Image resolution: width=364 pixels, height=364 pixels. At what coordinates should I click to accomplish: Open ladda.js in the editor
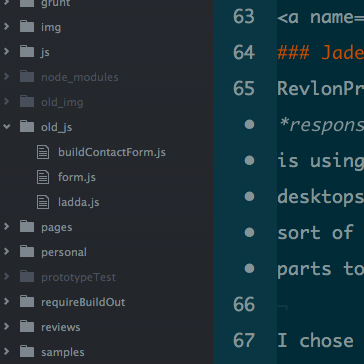click(79, 202)
